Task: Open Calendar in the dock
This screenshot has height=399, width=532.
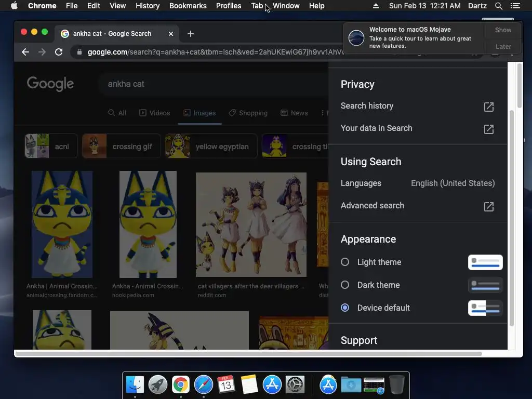Action: 227,384
